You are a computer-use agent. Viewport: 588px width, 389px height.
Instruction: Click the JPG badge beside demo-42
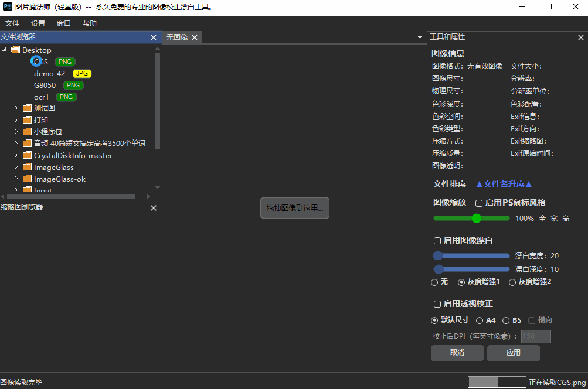[x=81, y=73]
